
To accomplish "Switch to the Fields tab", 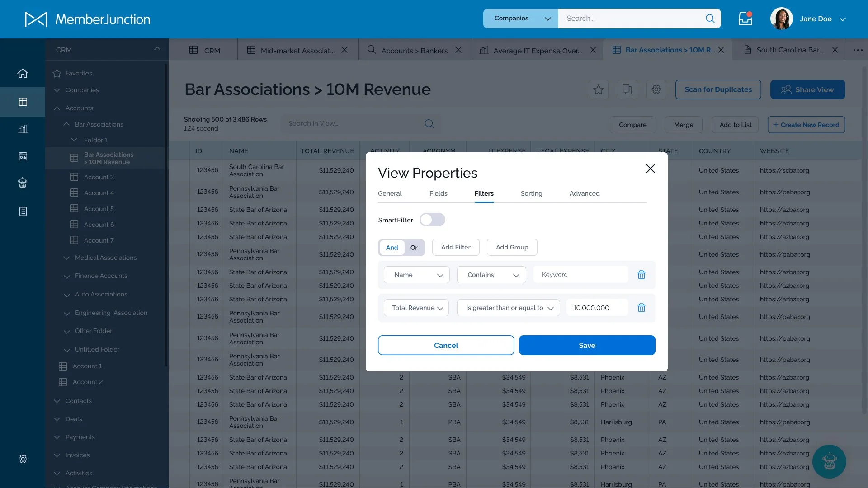I will point(438,193).
